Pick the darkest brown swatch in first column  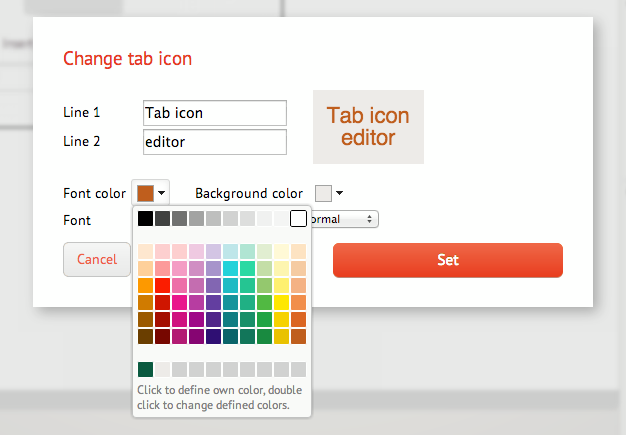[145, 336]
